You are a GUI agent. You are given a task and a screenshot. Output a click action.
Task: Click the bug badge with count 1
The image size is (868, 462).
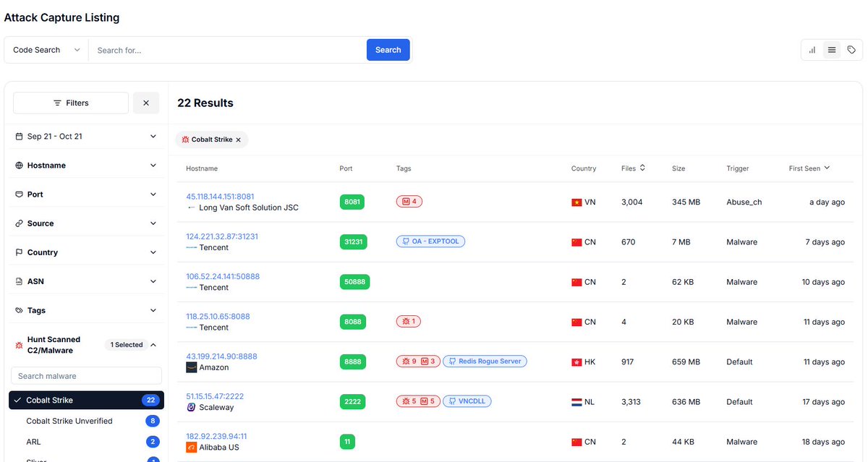409,321
